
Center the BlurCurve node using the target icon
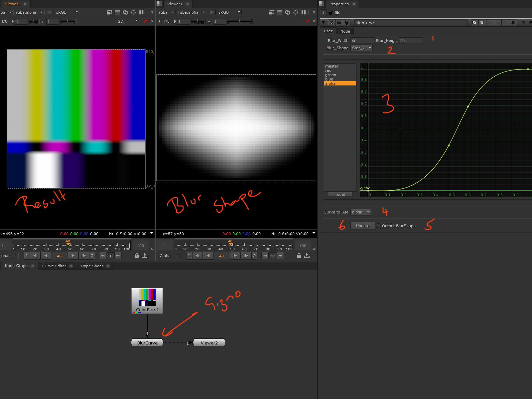[331, 23]
